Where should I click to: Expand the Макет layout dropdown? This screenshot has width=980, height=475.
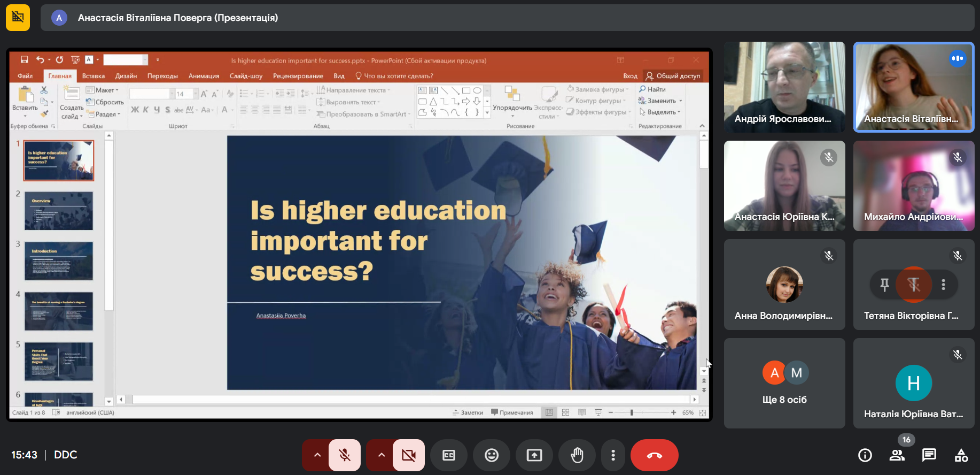coord(103,90)
